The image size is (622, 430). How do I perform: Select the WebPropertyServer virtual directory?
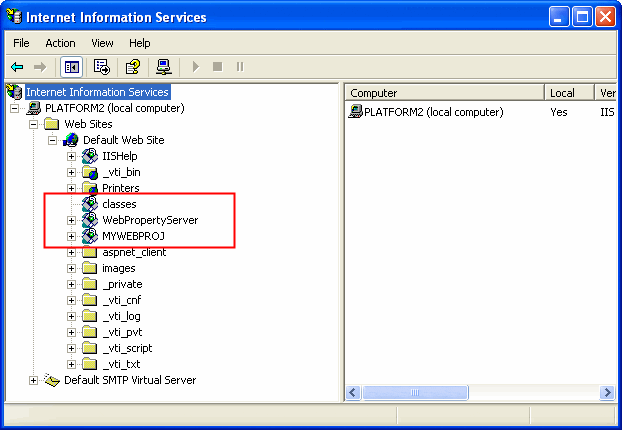point(149,220)
